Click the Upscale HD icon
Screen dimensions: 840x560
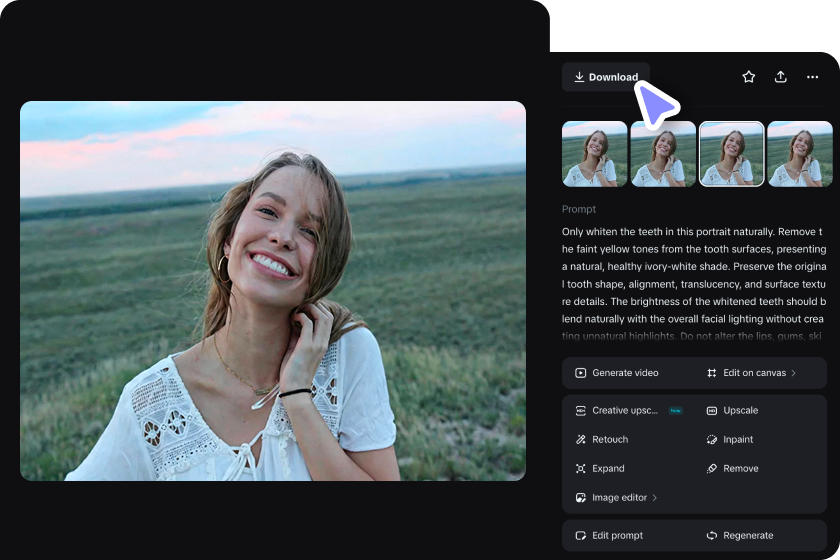(x=711, y=410)
